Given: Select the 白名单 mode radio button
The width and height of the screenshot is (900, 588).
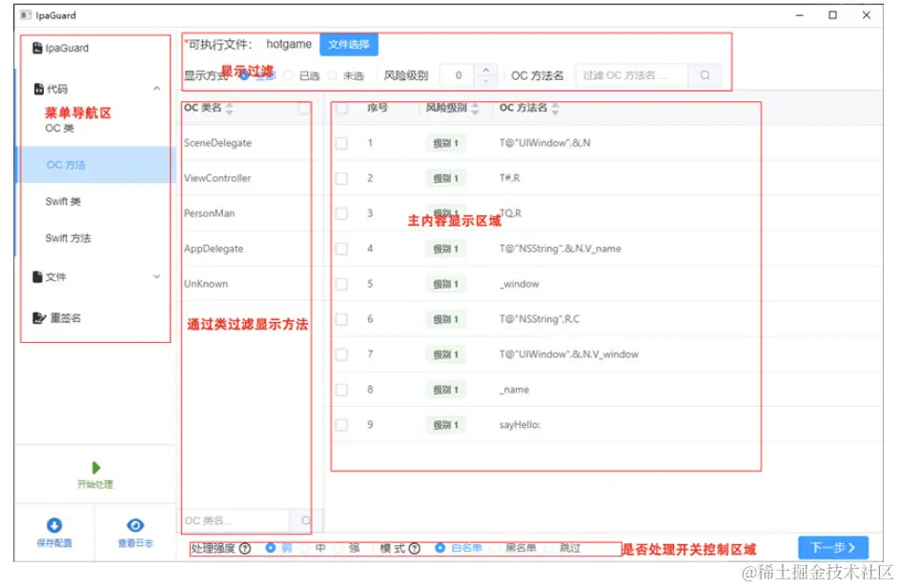Looking at the screenshot, I should click(x=440, y=548).
